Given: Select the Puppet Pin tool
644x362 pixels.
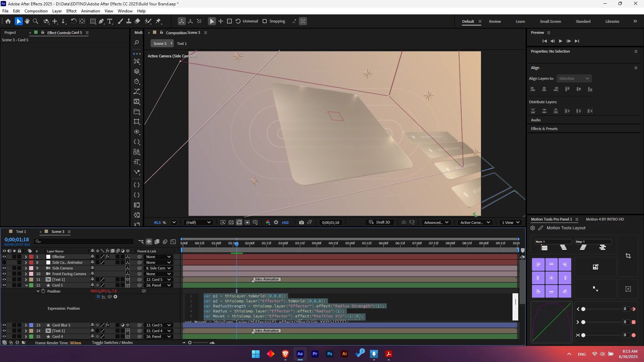Looking at the screenshot, I should (158, 21).
